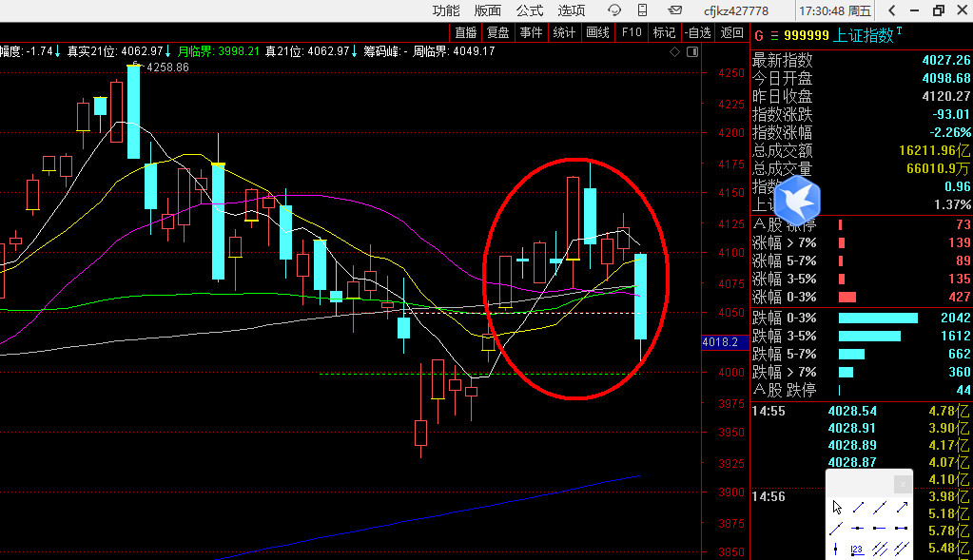Click the 跌幅 3-5% cyan bar

(869, 337)
